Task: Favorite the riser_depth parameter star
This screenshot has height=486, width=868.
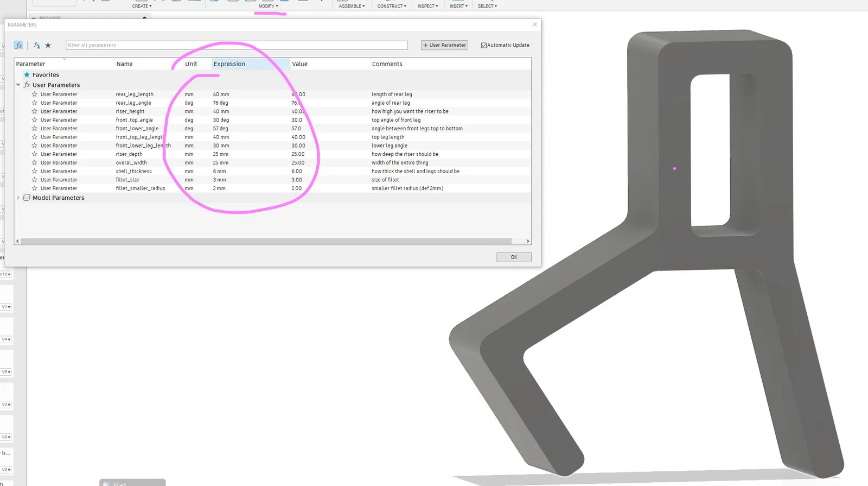Action: [x=35, y=154]
